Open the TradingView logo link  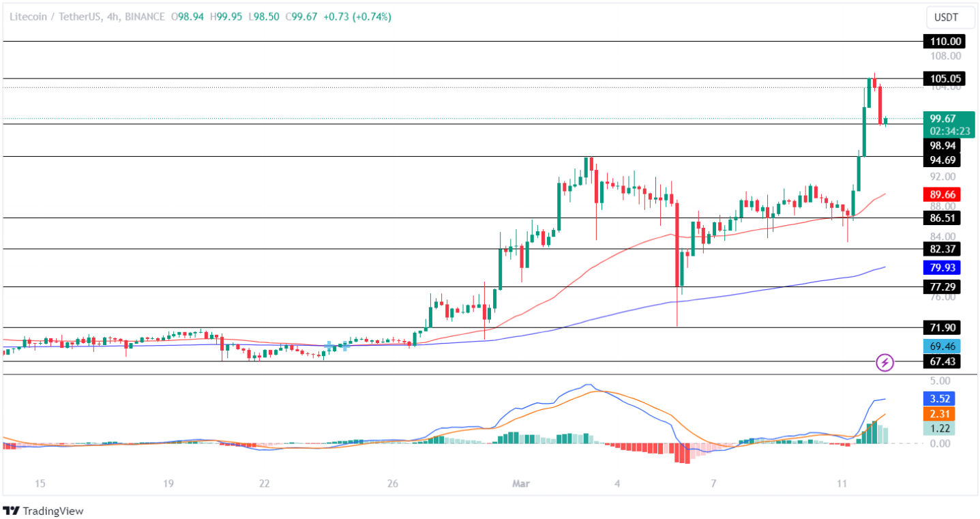click(44, 511)
